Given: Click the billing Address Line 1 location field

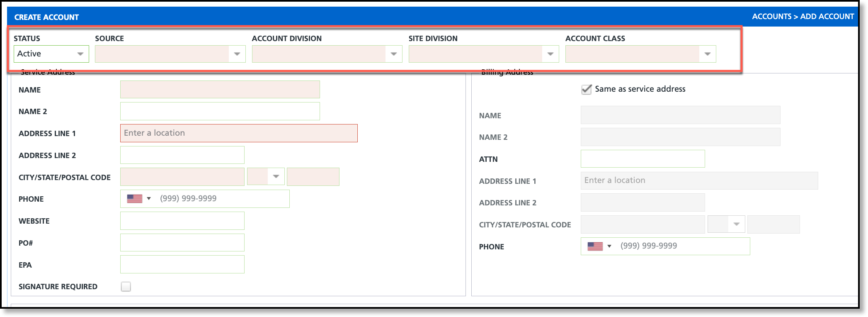Looking at the screenshot, I should click(699, 180).
